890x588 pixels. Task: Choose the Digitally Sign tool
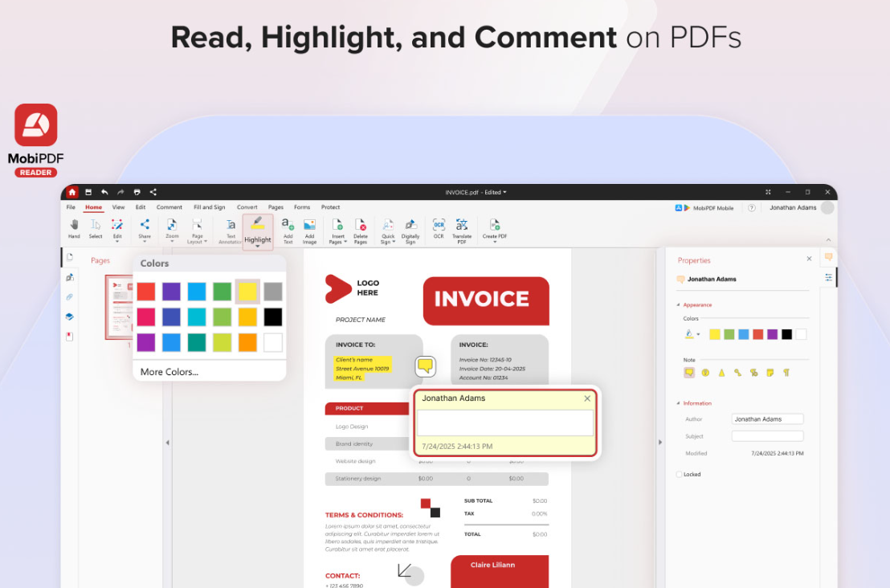(x=410, y=227)
